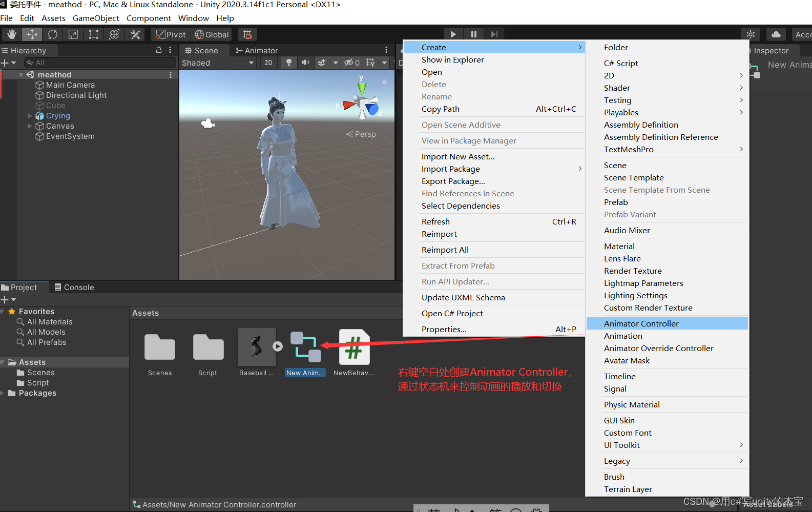The height and width of the screenshot is (512, 812).
Task: Open Hierarchy panel options menu
Action: tap(170, 50)
